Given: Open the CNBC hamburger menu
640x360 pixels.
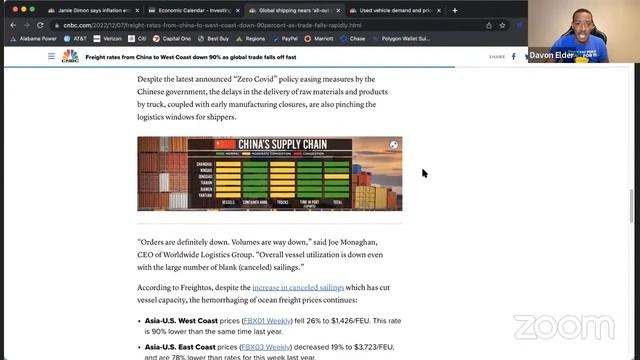Looking at the screenshot, I should [x=51, y=56].
